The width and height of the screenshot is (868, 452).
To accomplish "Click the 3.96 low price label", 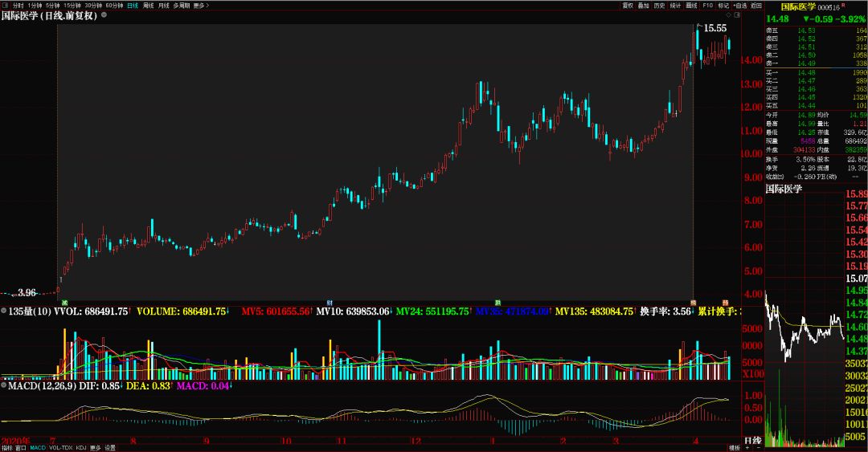I will tap(27, 293).
